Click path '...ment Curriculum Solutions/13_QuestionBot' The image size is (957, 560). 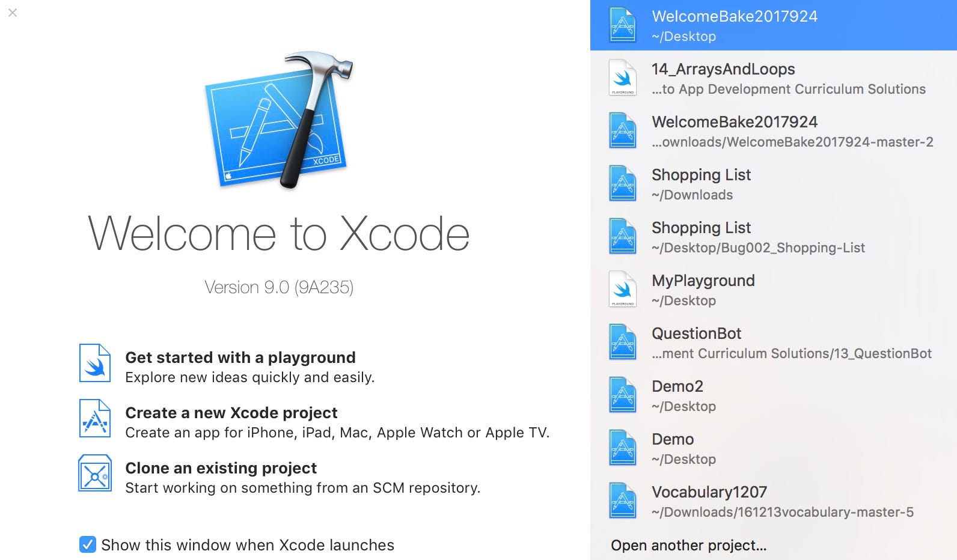(792, 353)
